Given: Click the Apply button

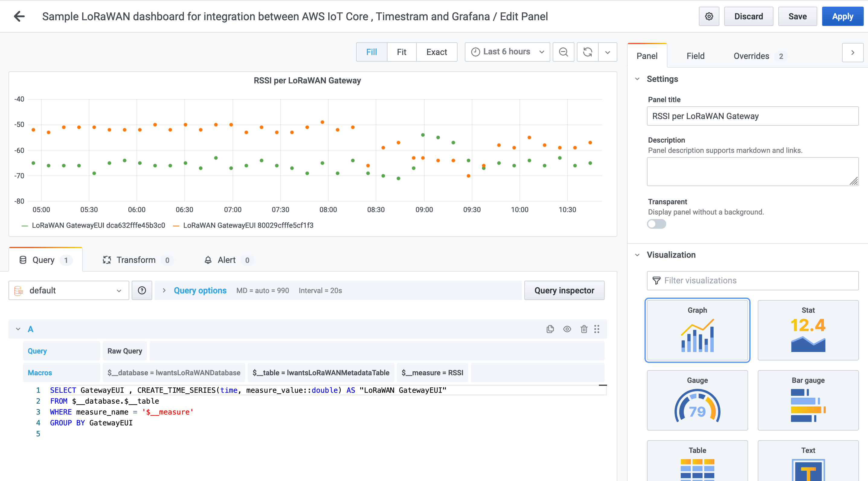Looking at the screenshot, I should click(x=842, y=16).
